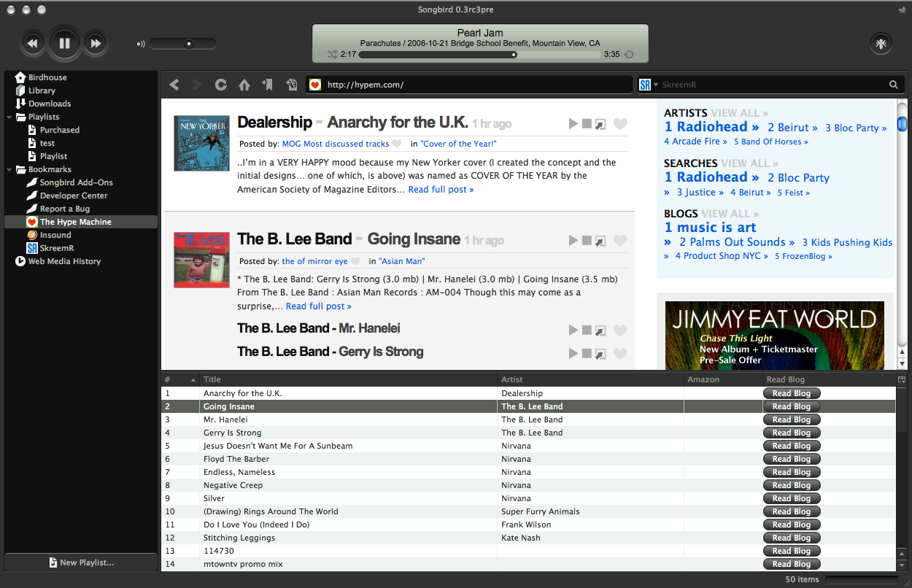Open the 'the of mirror eye' blog link
The image size is (912, 588).
click(315, 260)
